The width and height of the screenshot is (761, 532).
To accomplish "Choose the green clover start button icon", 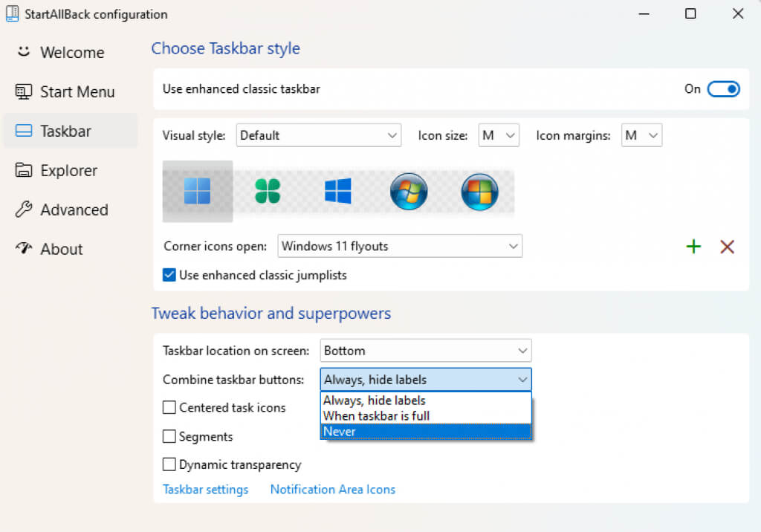I will pos(268,191).
